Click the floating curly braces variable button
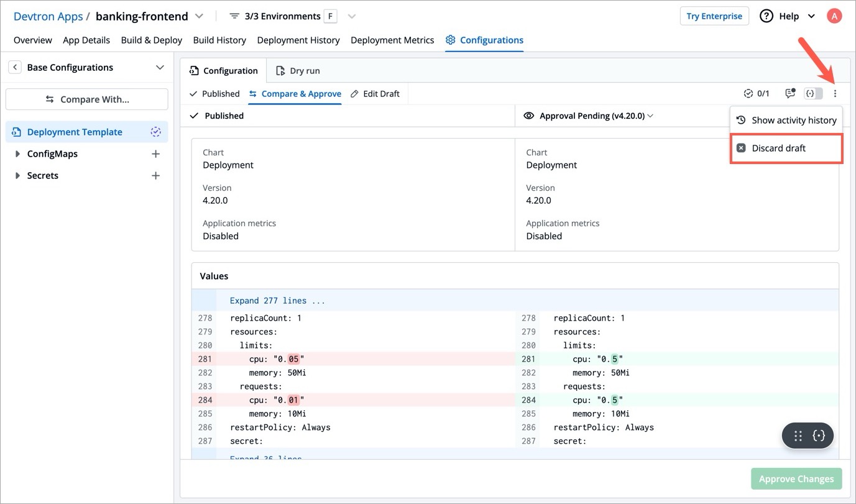This screenshot has height=504, width=856. tap(819, 436)
